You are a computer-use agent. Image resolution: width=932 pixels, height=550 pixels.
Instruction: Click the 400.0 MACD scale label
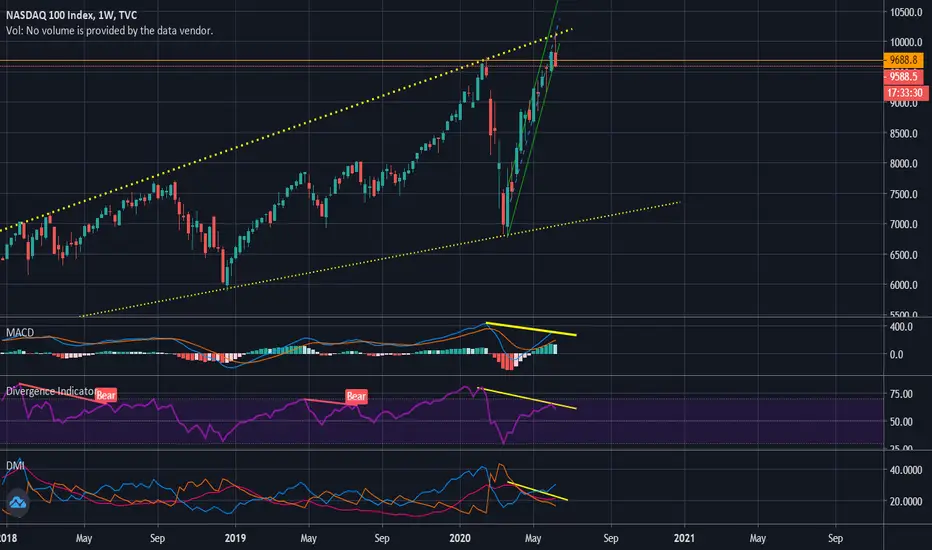[901, 326]
